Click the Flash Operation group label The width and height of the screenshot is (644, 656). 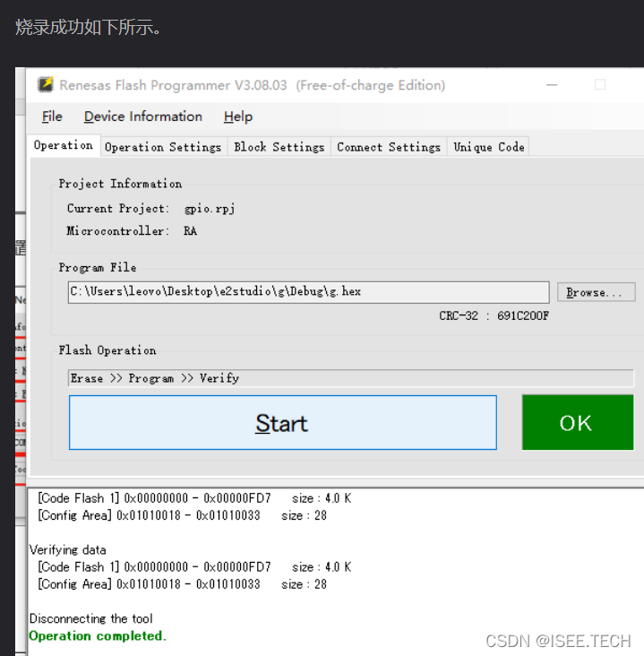point(107,350)
